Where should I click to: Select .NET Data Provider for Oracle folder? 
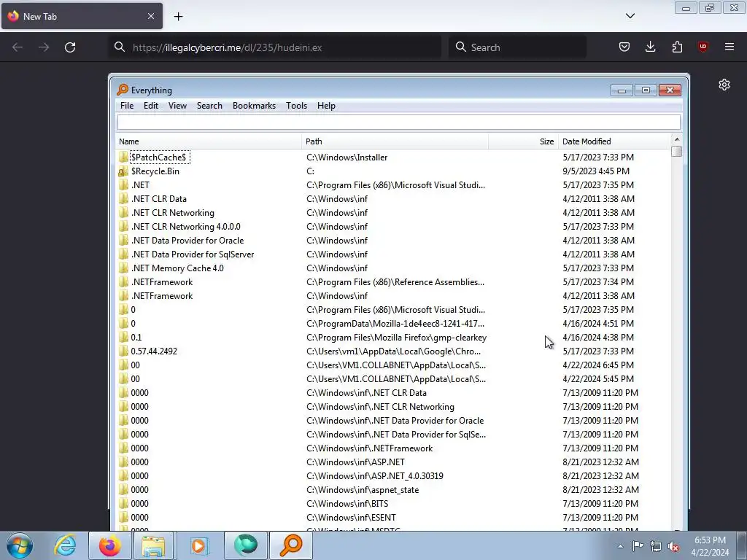(x=187, y=241)
